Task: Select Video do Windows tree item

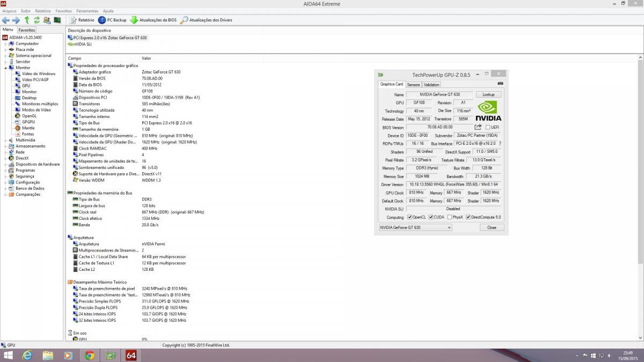Action: pyautogui.click(x=39, y=74)
